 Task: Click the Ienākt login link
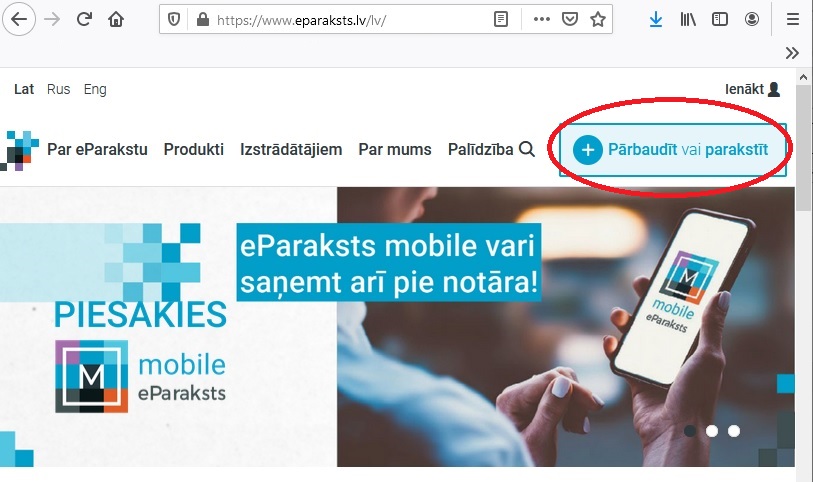[752, 89]
